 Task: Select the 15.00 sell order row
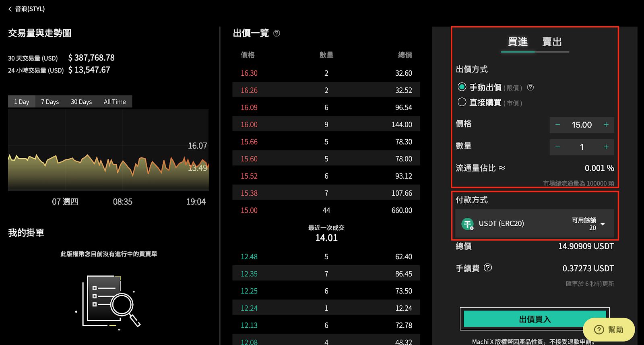[326, 211]
